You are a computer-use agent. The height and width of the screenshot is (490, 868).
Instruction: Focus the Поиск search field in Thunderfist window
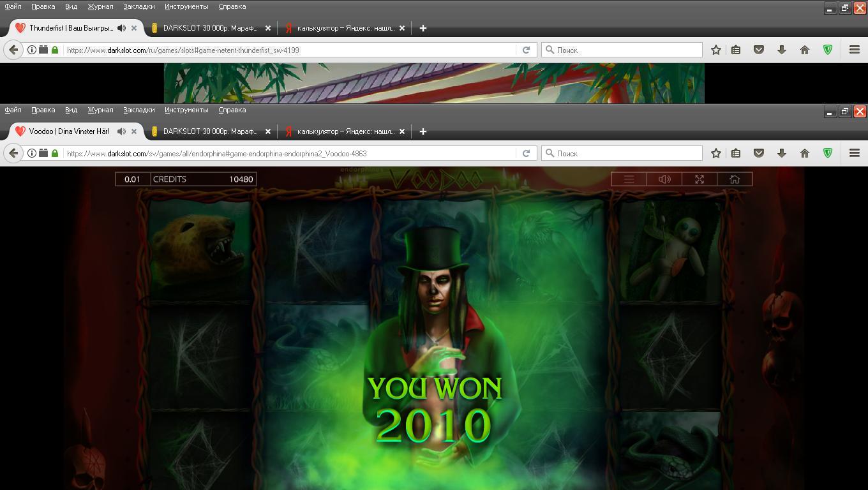622,50
